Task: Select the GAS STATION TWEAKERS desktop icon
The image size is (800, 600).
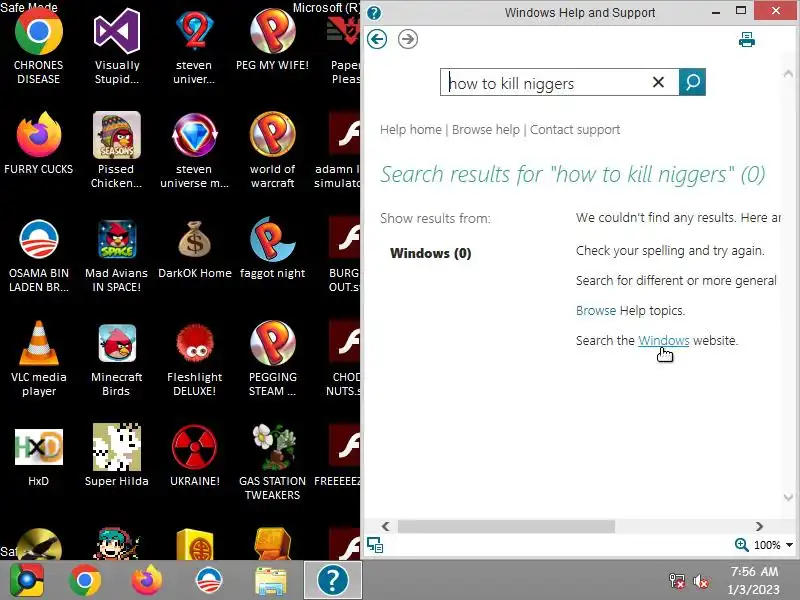Action: tap(272, 462)
